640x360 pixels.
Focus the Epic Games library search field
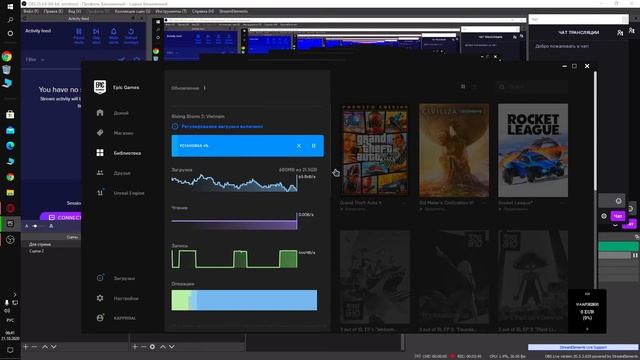click(x=532, y=87)
